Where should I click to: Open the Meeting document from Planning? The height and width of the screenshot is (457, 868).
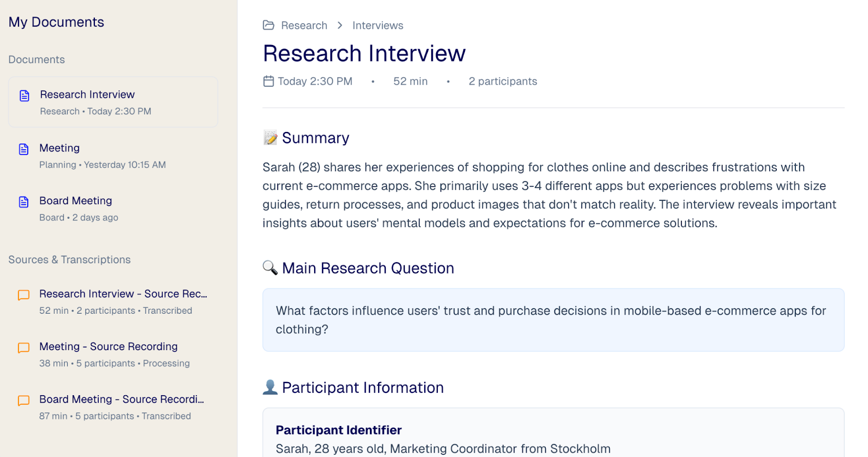point(113,156)
